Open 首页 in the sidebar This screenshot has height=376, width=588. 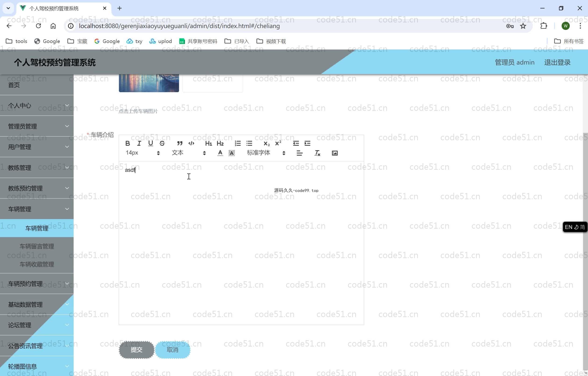point(37,85)
